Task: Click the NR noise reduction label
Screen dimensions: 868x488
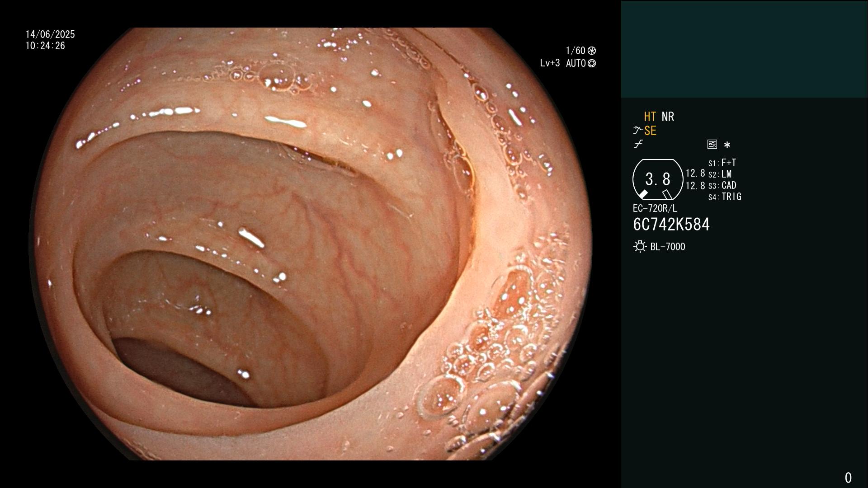Action: (668, 117)
